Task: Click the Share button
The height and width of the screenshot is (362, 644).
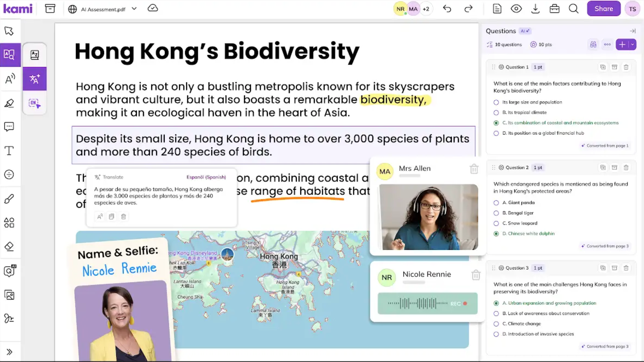Action: tap(603, 9)
